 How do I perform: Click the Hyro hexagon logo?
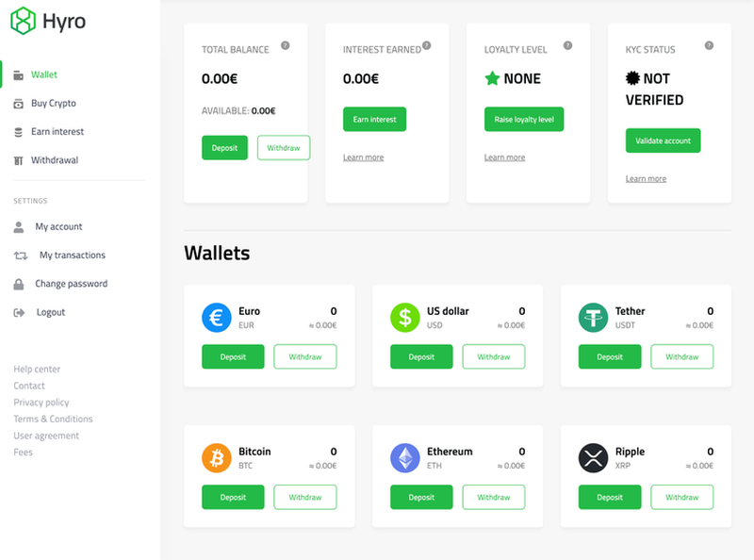click(24, 21)
